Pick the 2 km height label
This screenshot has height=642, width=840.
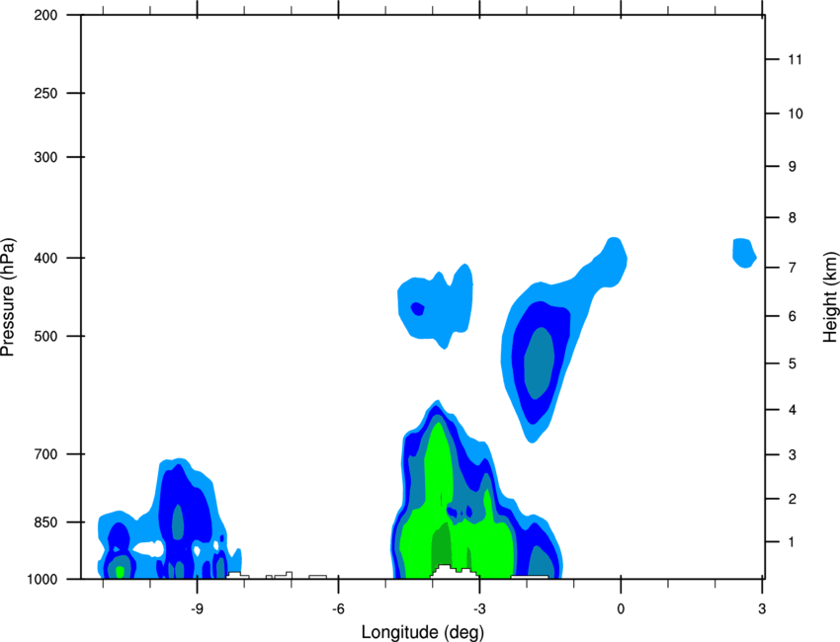point(793,499)
